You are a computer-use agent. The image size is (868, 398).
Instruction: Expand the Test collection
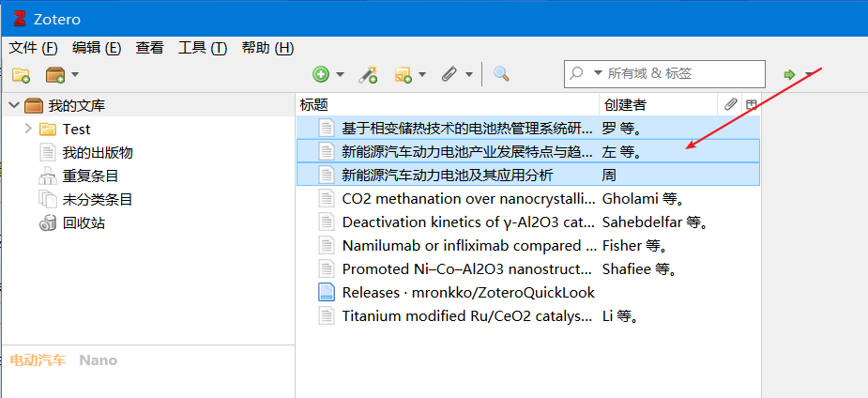(28, 129)
